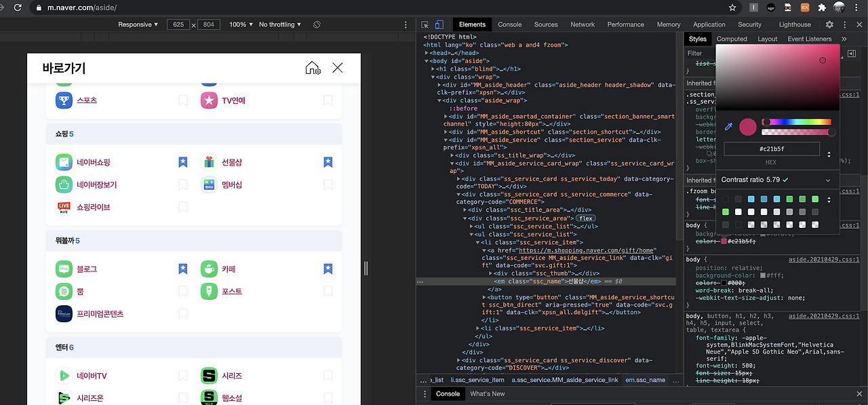Open the Sources tab

546,24
